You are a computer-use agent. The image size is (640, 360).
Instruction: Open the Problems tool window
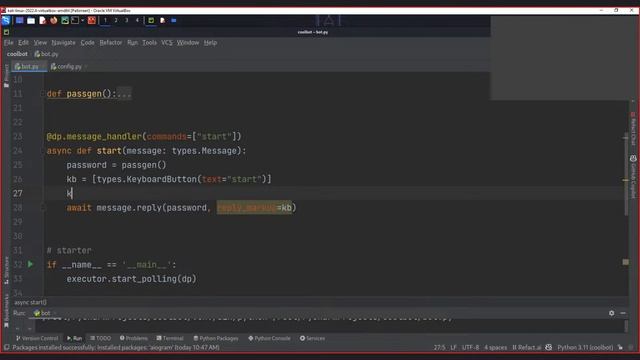(x=134, y=338)
